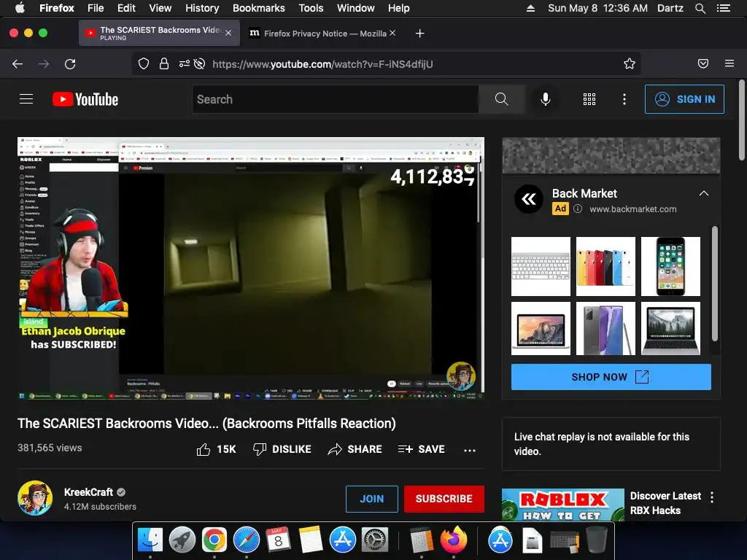
Task: Collapse the Back Market ad panel
Action: [704, 193]
